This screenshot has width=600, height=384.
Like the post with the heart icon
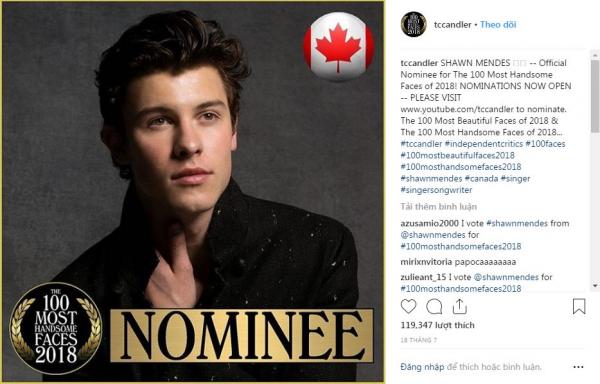click(408, 307)
